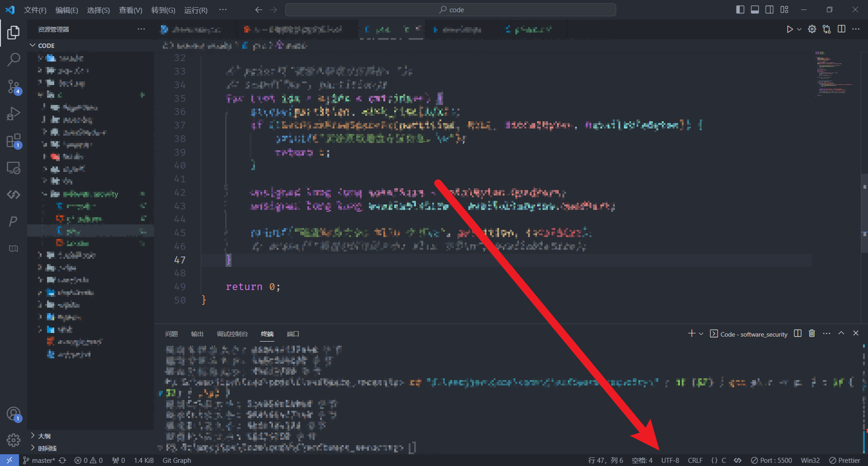Click Git Graph in status bar
Image resolution: width=868 pixels, height=466 pixels.
coord(177,460)
